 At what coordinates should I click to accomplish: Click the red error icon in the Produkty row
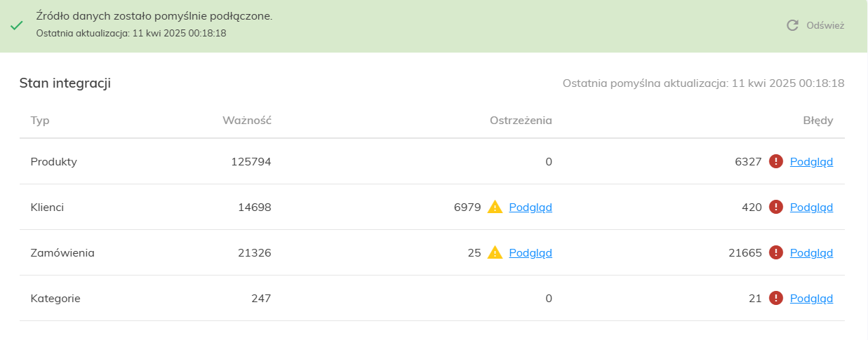[x=775, y=161]
